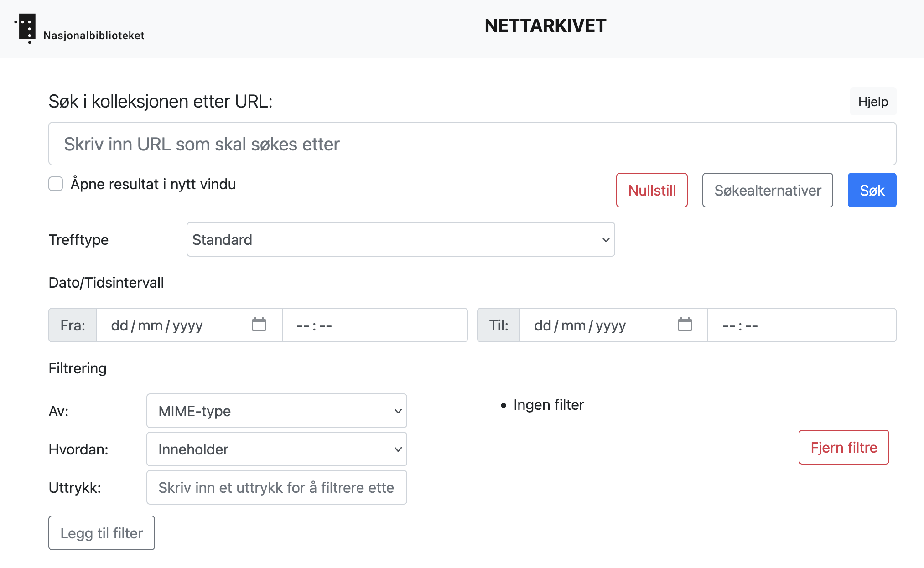Click the NETTARKIVET page heading

pos(545,26)
